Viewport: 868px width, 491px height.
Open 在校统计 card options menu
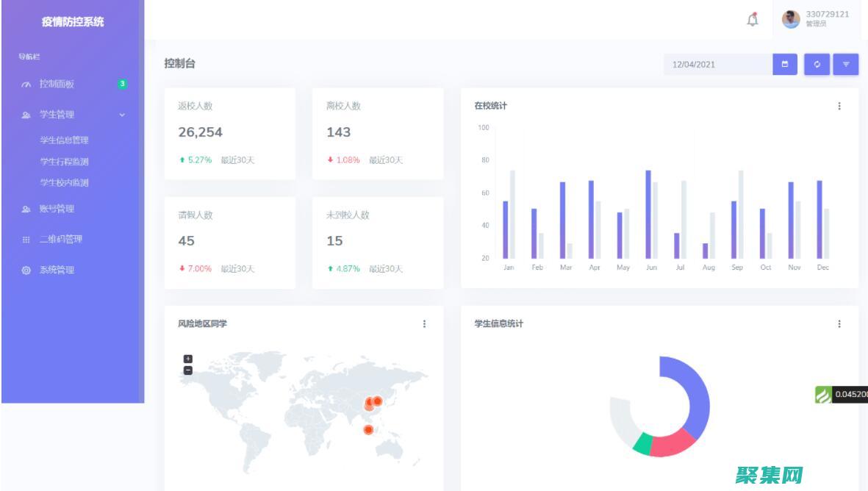(x=839, y=106)
